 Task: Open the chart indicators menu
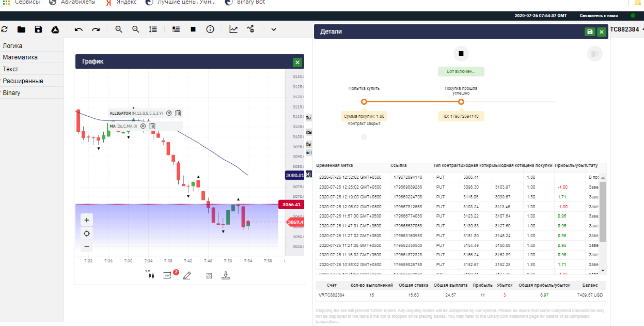point(167,275)
